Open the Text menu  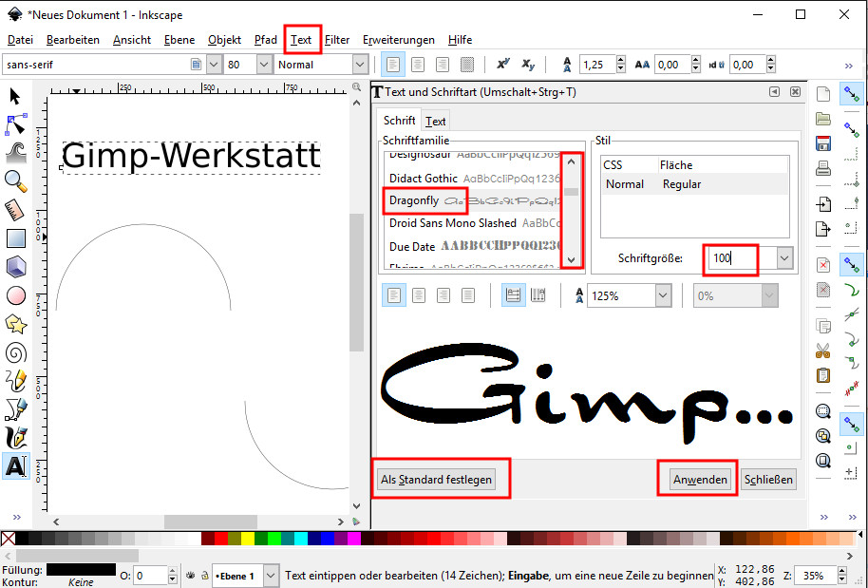point(301,40)
